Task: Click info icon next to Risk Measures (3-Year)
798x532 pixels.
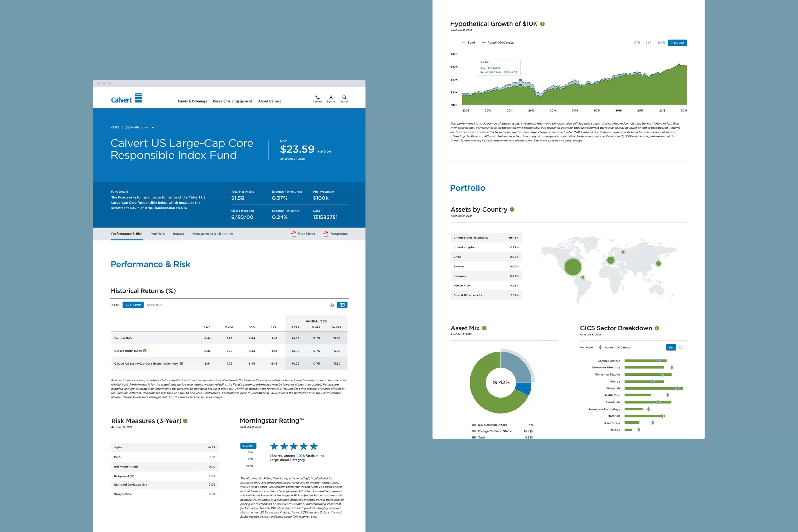Action: coord(185,421)
